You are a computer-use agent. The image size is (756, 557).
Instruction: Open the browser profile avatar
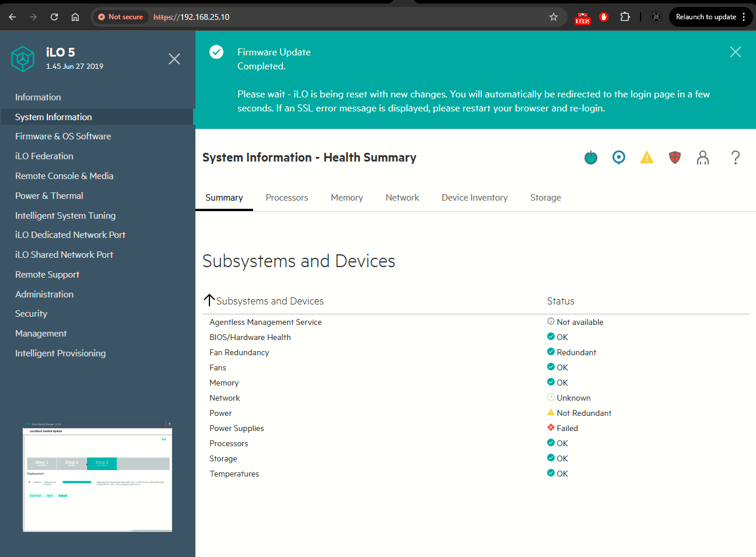(656, 17)
